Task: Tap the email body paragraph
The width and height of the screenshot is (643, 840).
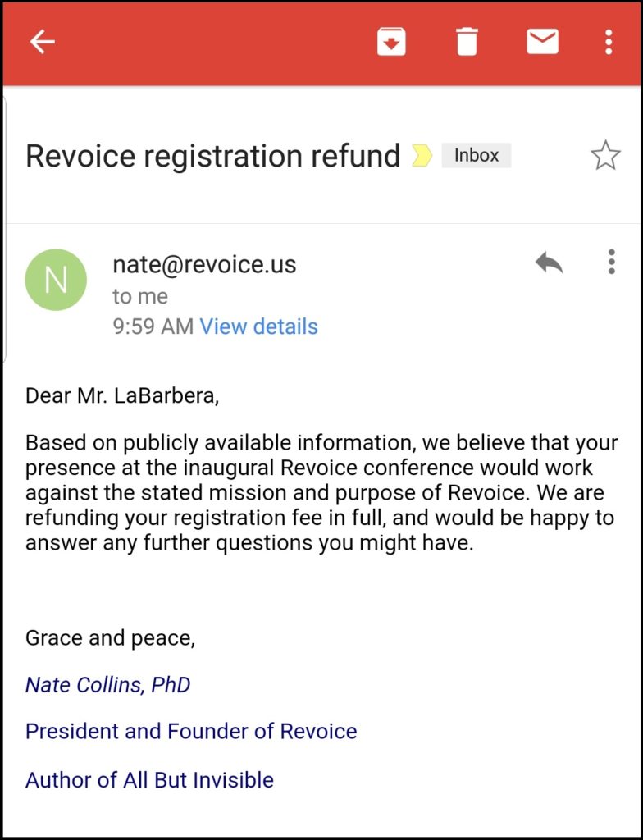Action: point(320,492)
